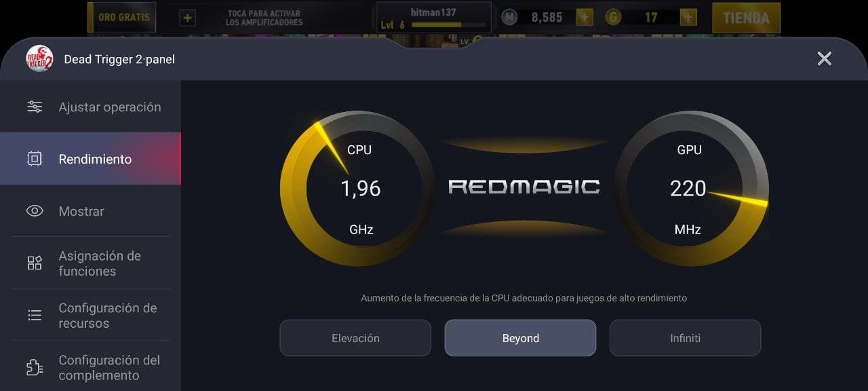Open the Mostrar section

[x=91, y=211]
